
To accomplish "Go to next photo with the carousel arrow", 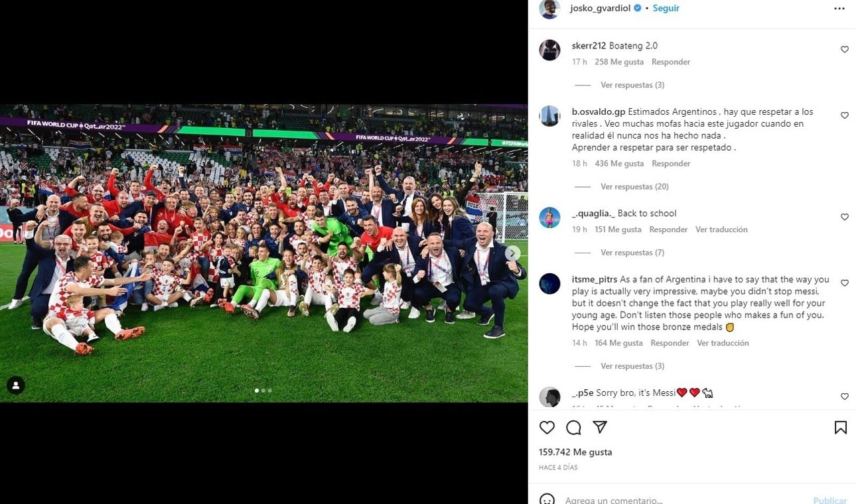I will (513, 253).
